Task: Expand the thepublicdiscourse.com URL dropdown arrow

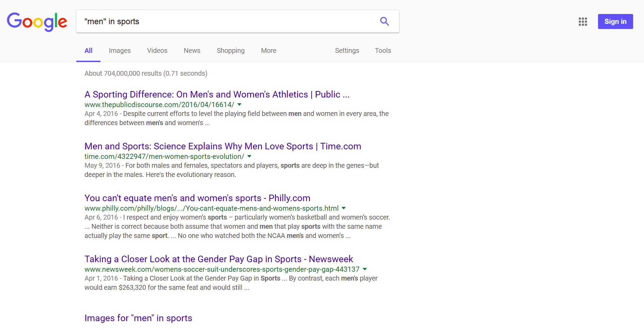Action: [239, 105]
